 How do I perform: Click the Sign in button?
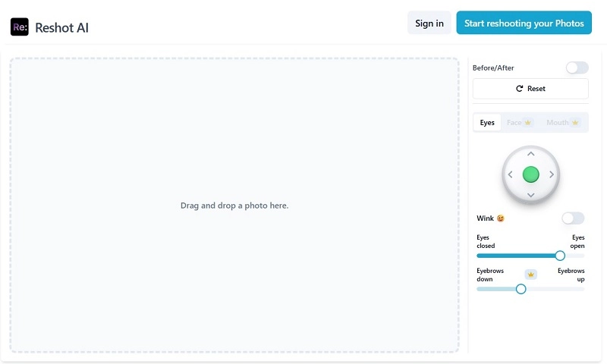[x=429, y=24]
